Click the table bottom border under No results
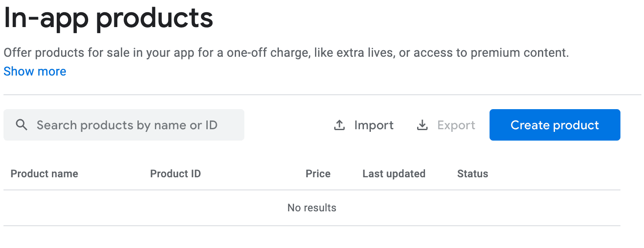The image size is (644, 248). pos(312,226)
